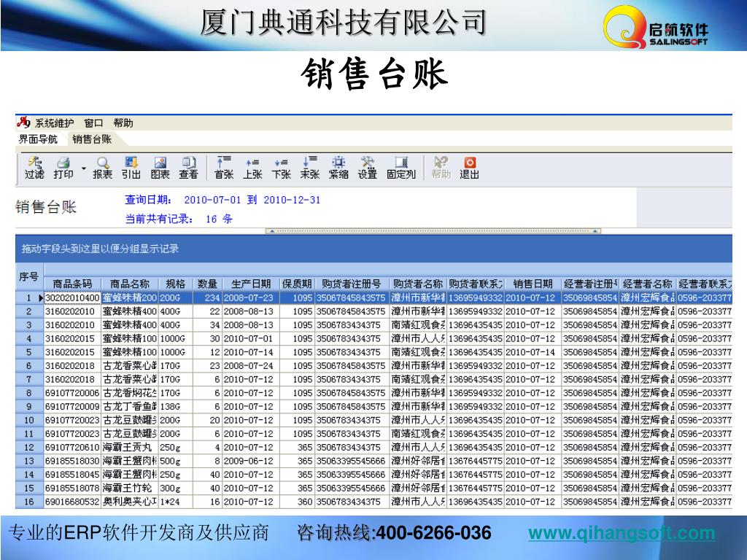
Task: Click the 打印 print icon
Action: 63,168
